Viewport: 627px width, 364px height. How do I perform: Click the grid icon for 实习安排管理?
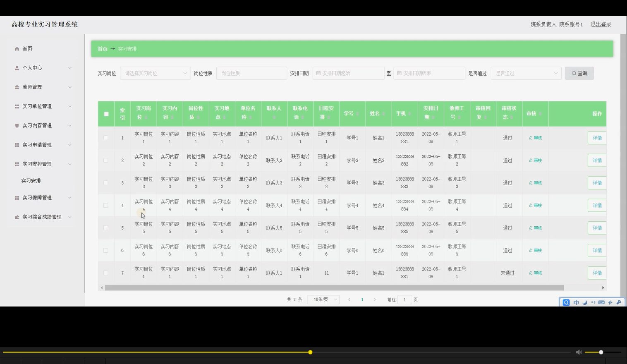(x=17, y=164)
